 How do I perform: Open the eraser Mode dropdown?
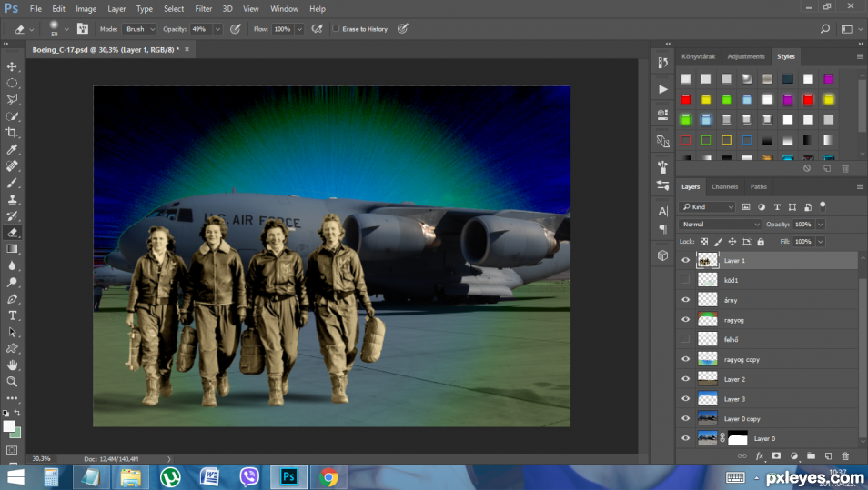[140, 29]
